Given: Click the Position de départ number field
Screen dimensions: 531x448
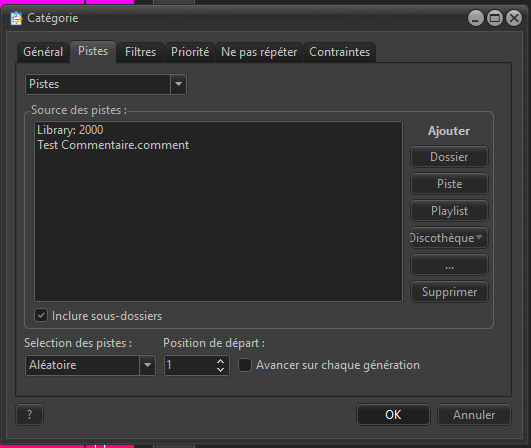Looking at the screenshot, I should pyautogui.click(x=190, y=365).
